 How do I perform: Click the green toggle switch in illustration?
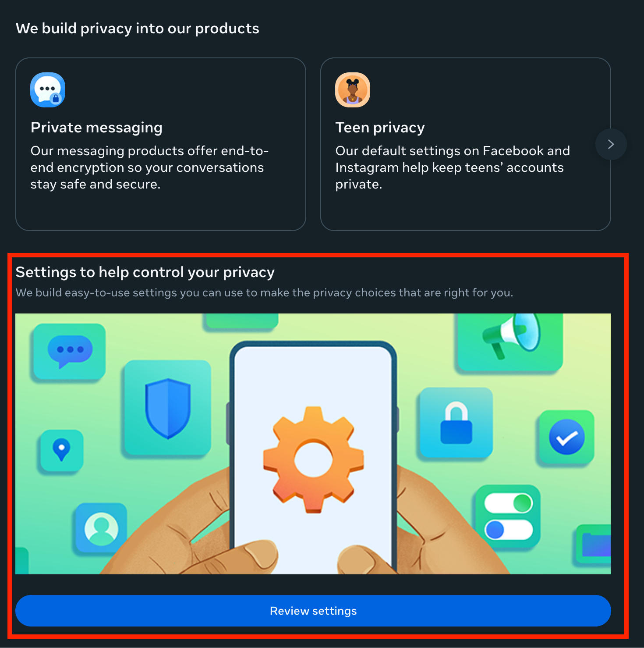pyautogui.click(x=509, y=503)
